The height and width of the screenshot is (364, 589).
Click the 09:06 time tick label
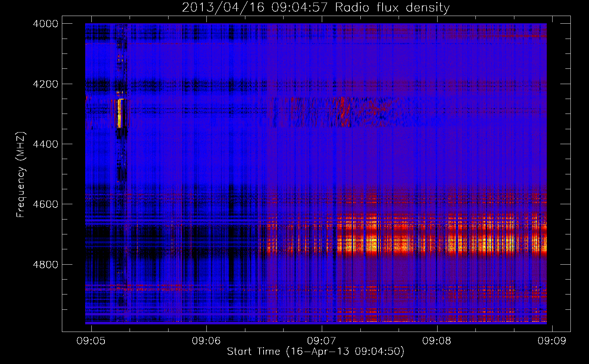point(206,341)
